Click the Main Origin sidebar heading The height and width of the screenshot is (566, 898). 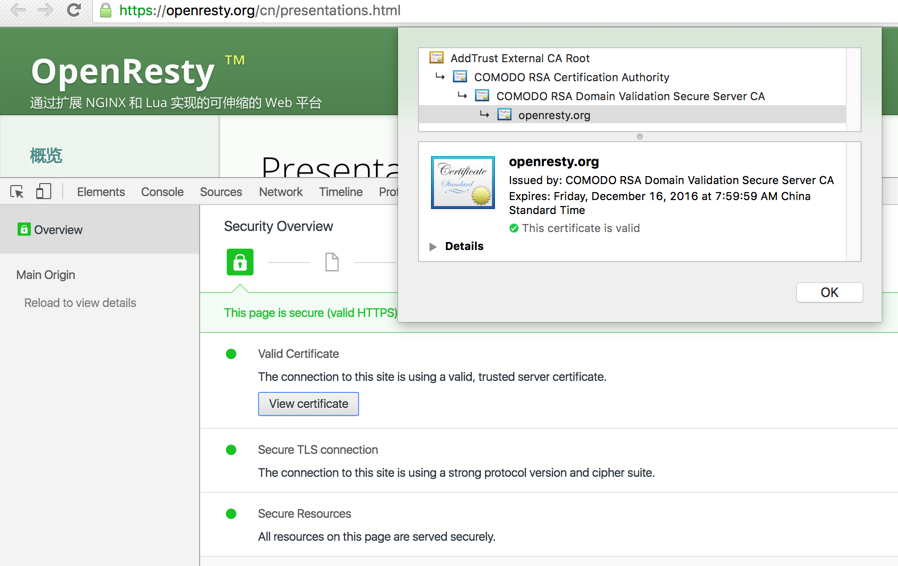tap(46, 275)
